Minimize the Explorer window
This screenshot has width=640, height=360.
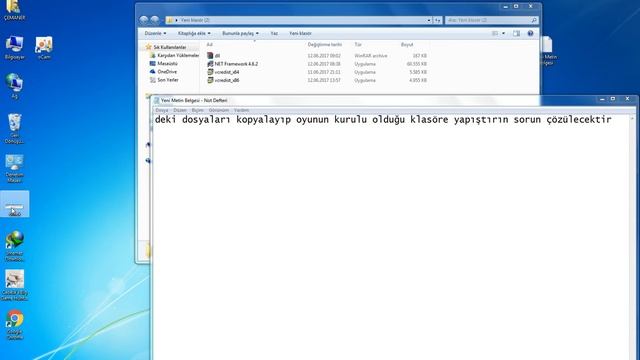click(x=505, y=7)
